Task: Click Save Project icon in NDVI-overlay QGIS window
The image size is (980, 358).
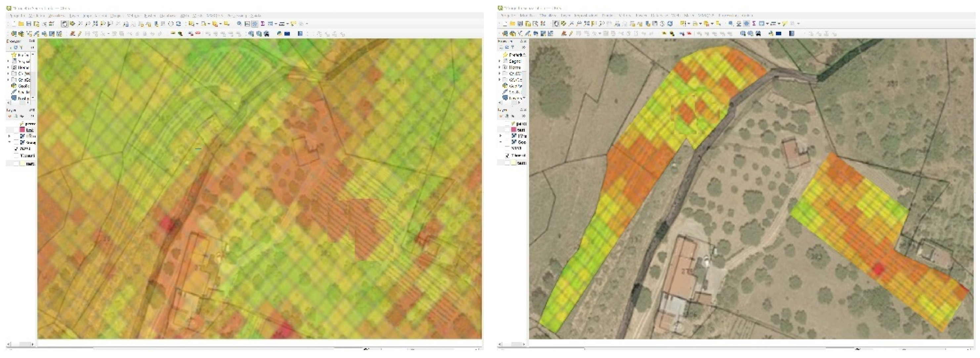Action: (28, 23)
